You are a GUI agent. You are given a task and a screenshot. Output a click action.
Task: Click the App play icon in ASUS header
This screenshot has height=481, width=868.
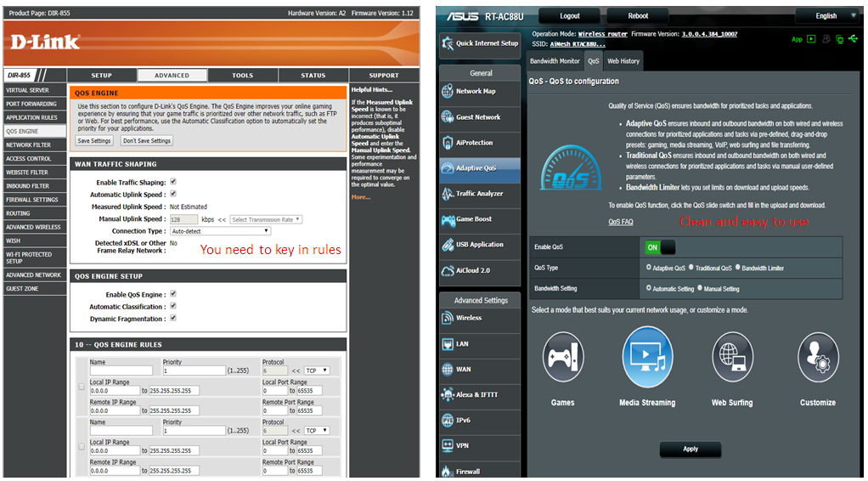pos(811,39)
